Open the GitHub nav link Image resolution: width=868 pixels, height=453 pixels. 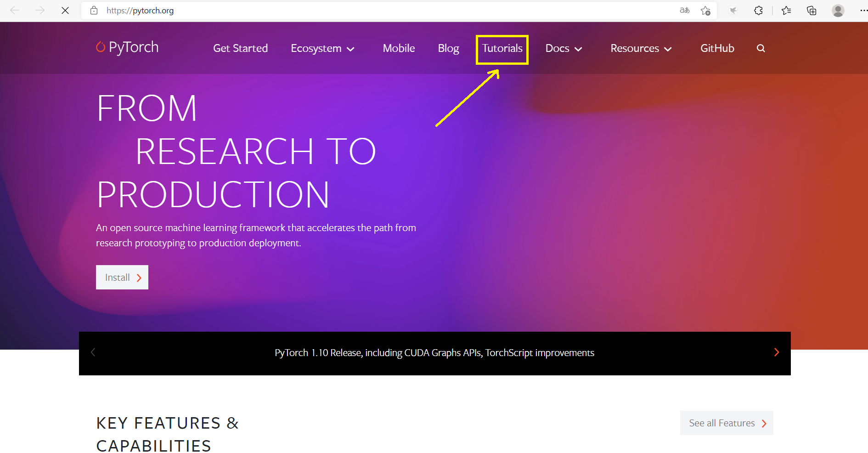717,48
